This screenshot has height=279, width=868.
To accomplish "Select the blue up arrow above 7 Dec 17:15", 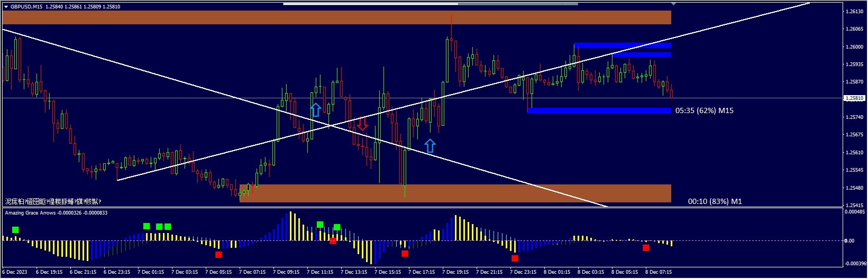I will pos(430,146).
